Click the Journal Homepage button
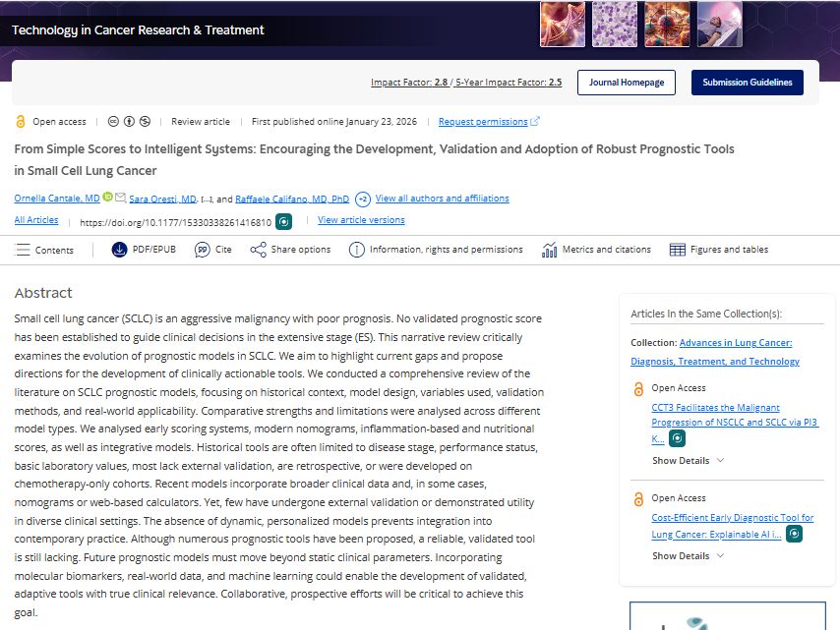 point(627,83)
